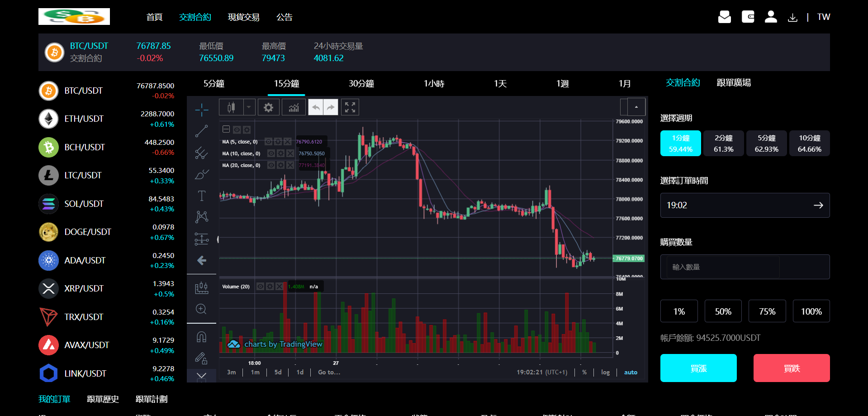
Task: Enter fullscreen chart mode
Action: click(350, 107)
